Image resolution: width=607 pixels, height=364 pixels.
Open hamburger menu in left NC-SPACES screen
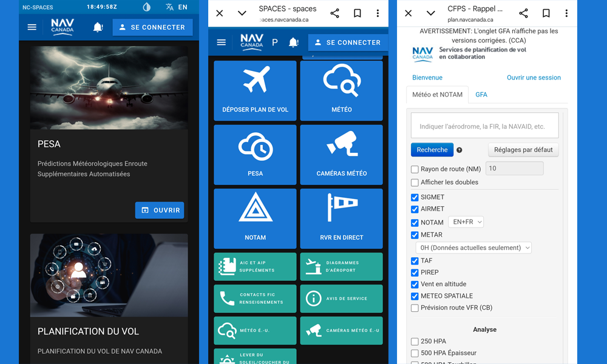[32, 27]
